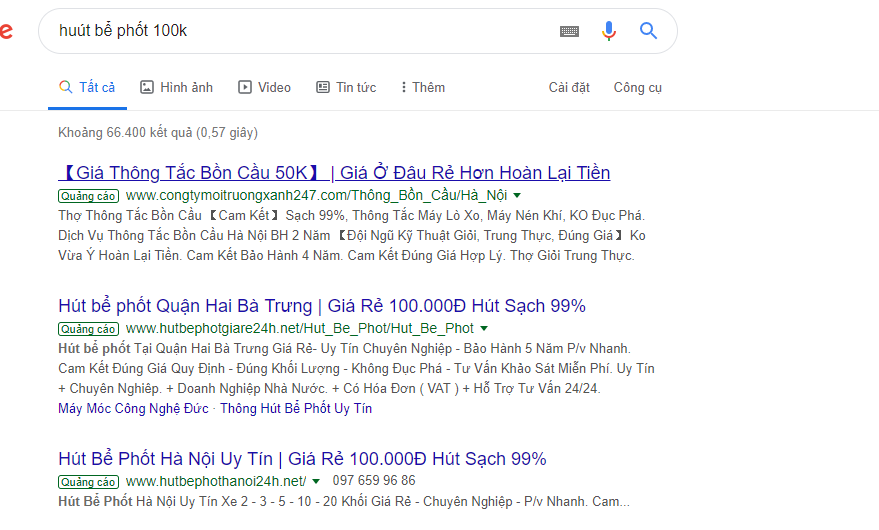Open the Hình ảnh images tab

coord(176,88)
